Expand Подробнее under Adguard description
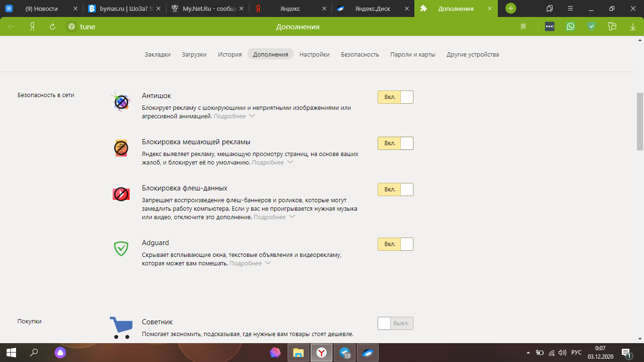Image resolution: width=644 pixels, height=362 pixels. (x=250, y=263)
